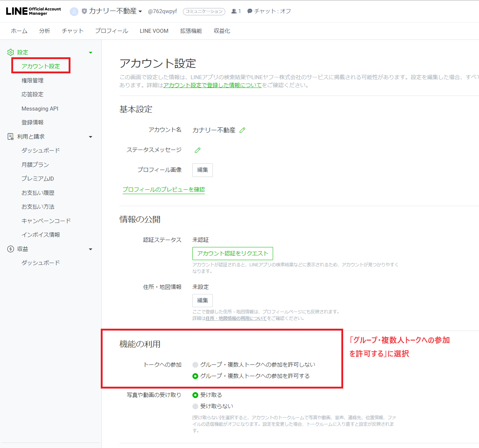This screenshot has height=448, width=479.
Task: Select 受け取らない for photos and videos
Action: coord(195,406)
